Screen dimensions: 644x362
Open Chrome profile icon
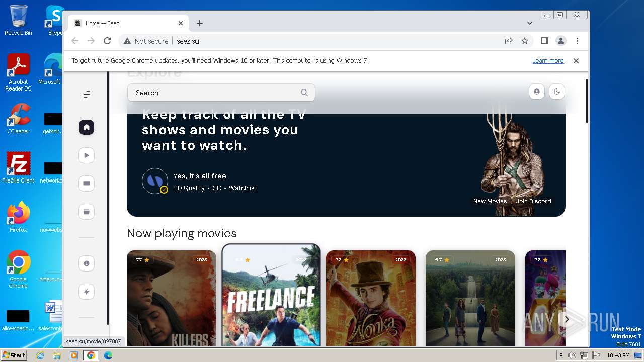561,41
